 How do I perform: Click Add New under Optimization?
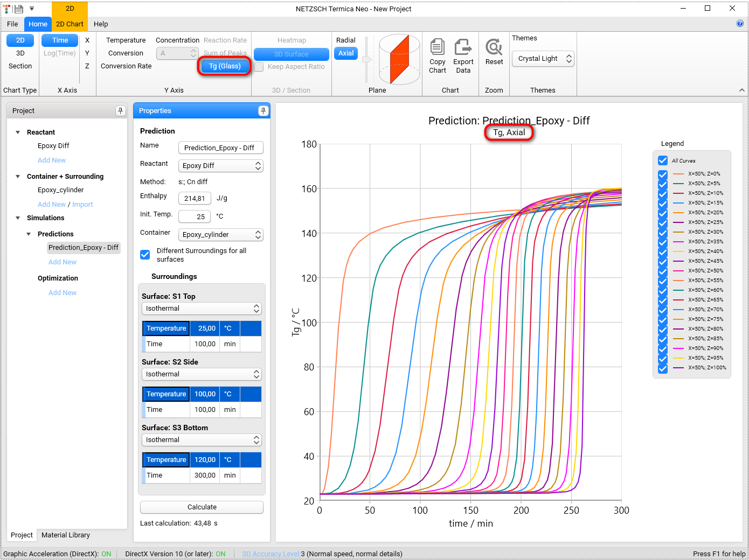(63, 293)
